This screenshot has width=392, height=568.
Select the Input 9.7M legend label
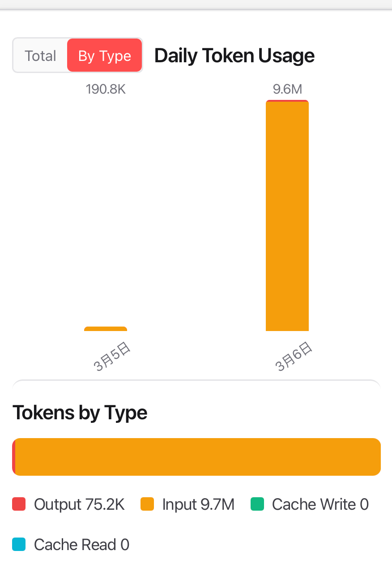tap(198, 504)
